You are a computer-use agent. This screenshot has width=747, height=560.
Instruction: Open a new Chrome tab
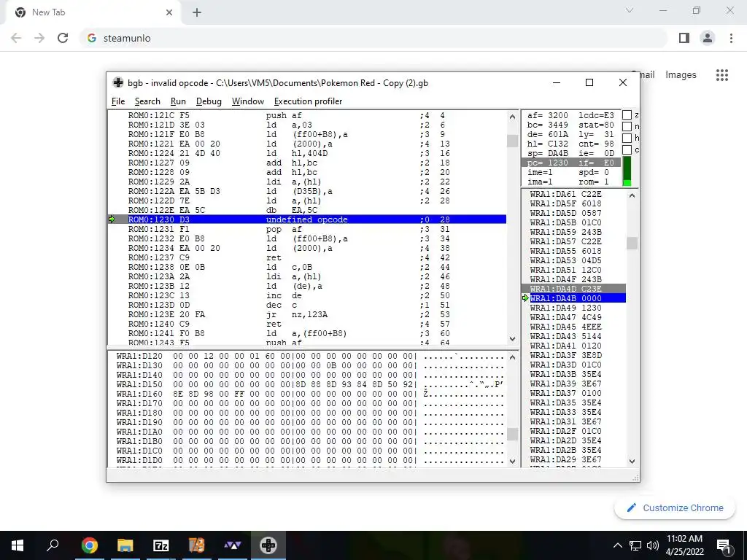pyautogui.click(x=197, y=12)
